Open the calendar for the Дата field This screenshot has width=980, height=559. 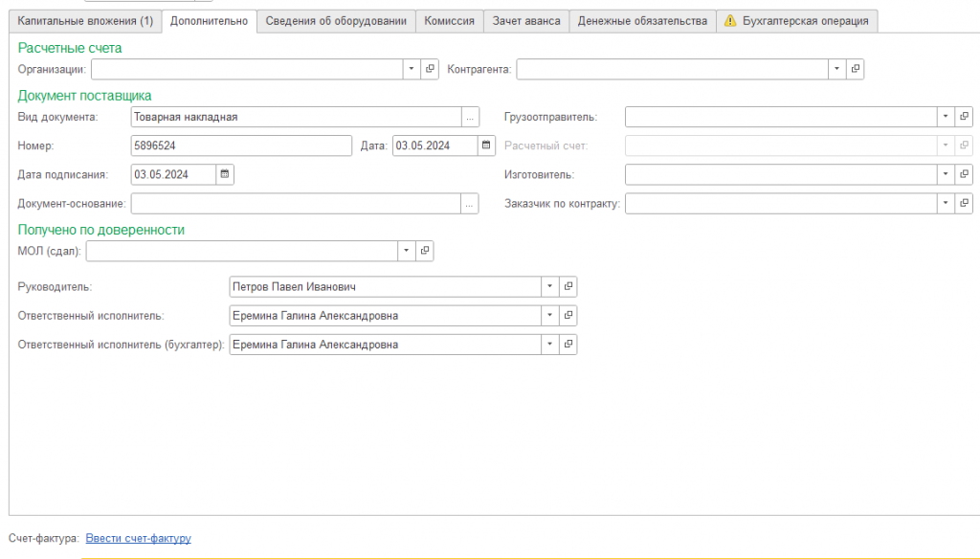coord(486,145)
